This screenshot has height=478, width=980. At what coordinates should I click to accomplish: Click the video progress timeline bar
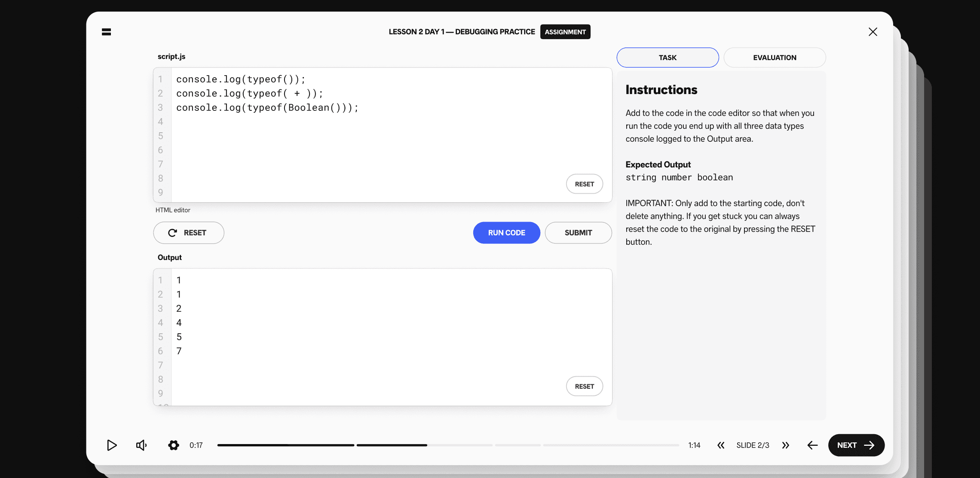click(447, 445)
